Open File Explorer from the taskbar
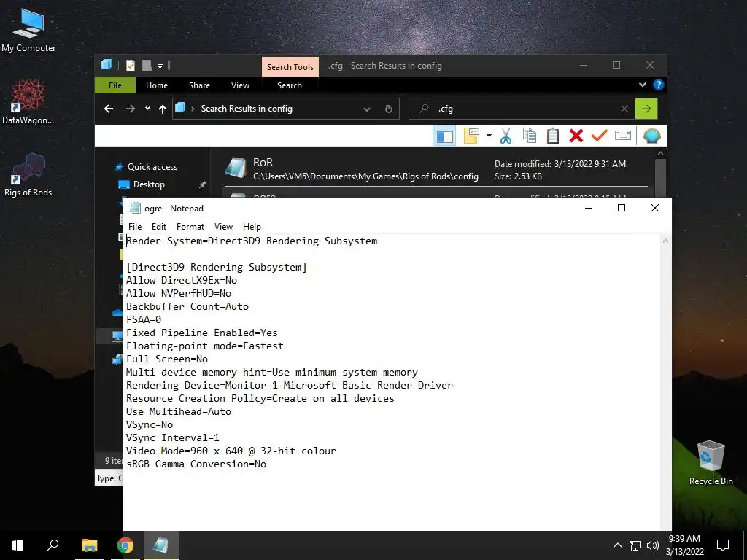 click(x=89, y=545)
